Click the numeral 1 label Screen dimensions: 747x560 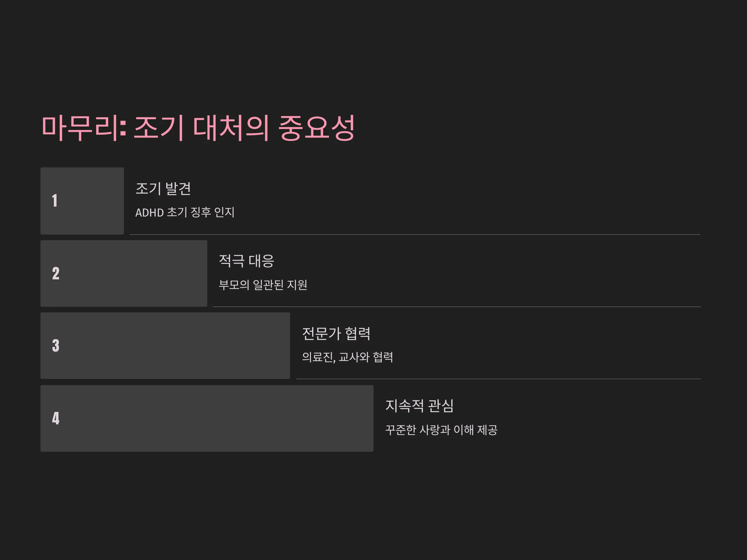point(55,200)
